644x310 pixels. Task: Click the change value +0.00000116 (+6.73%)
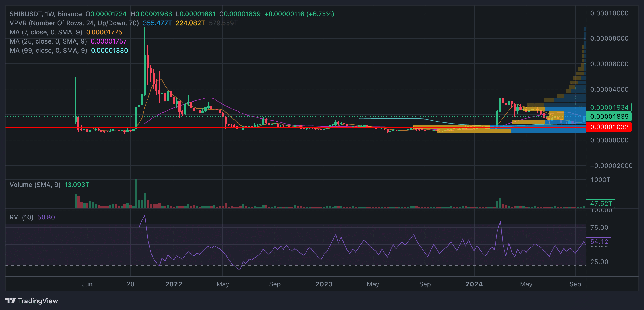click(x=299, y=14)
